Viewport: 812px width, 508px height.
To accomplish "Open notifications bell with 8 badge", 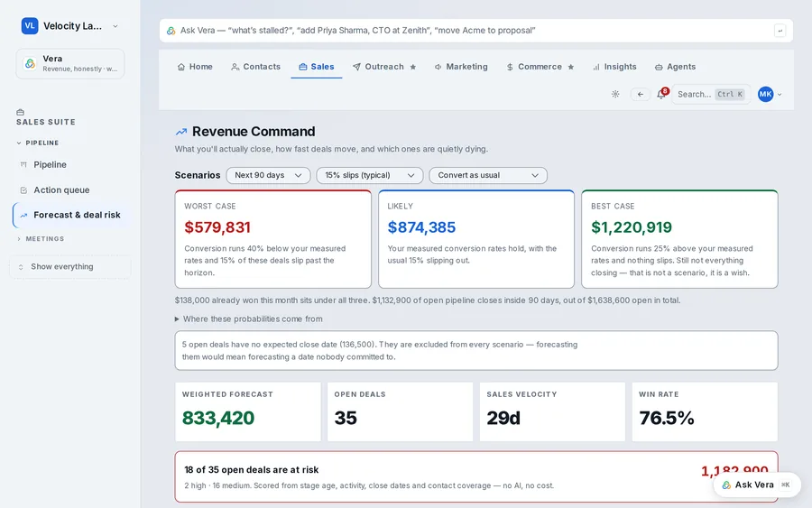I will [661, 94].
